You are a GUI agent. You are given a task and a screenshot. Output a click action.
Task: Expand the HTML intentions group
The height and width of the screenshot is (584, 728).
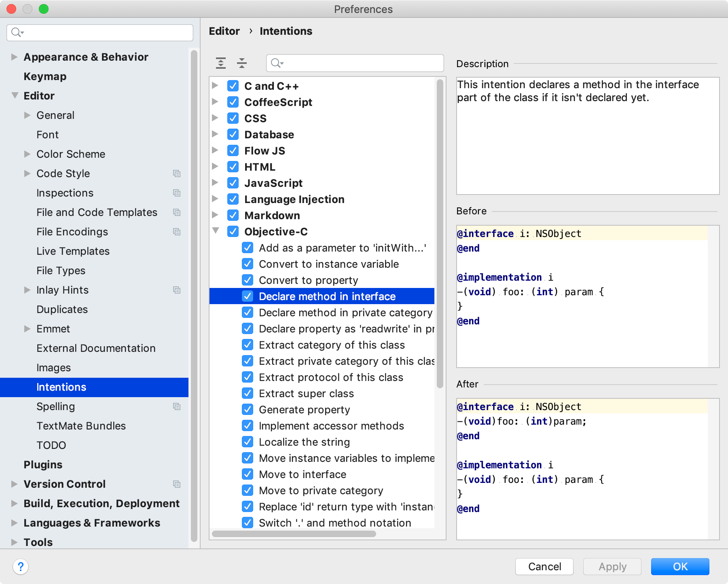pyautogui.click(x=215, y=166)
